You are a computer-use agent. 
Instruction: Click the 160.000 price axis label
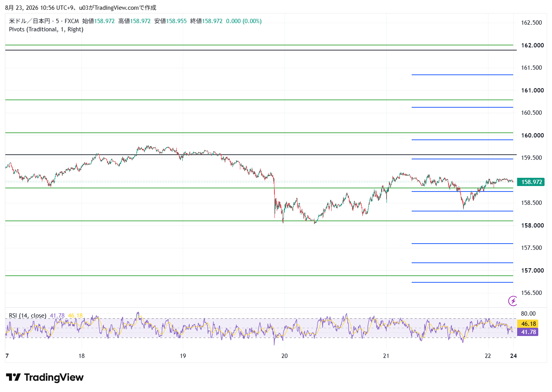pos(532,135)
